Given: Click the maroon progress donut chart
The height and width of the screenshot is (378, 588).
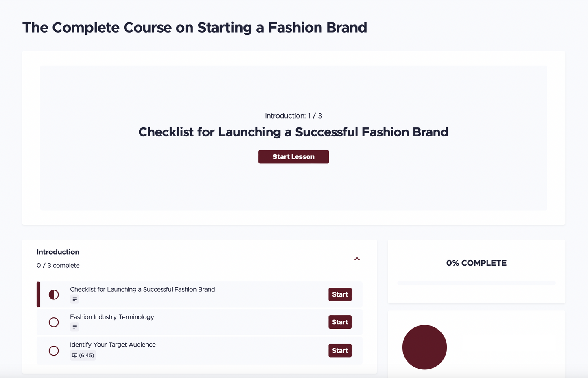Looking at the screenshot, I should pyautogui.click(x=424, y=347).
